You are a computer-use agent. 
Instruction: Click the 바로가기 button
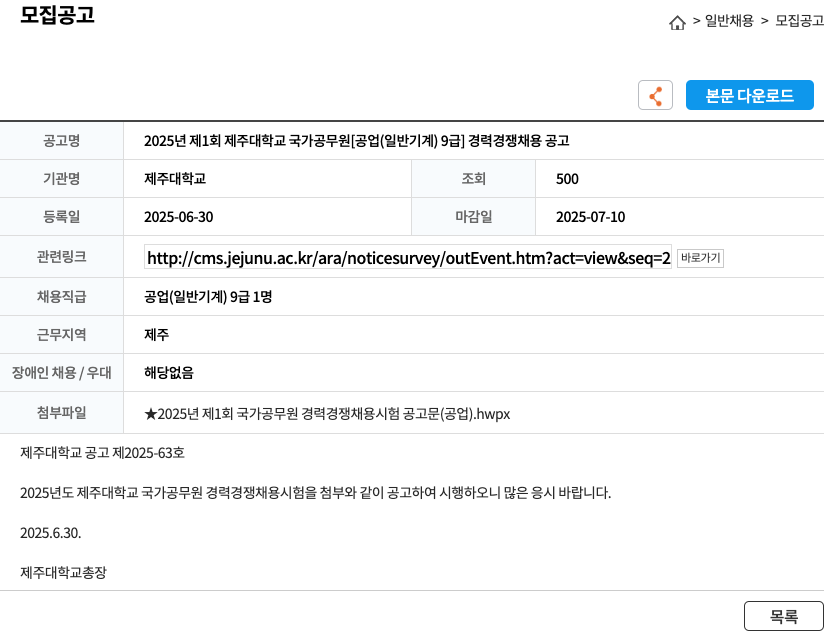pos(700,258)
